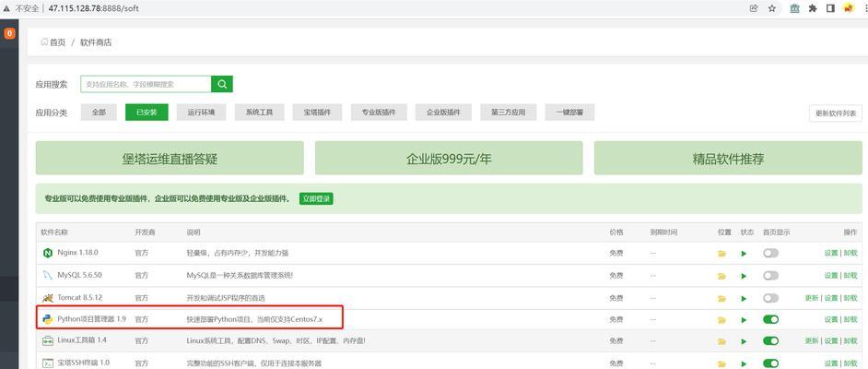The height and width of the screenshot is (369, 868).
Task: Click the Nginx logo icon
Action: [x=48, y=253]
